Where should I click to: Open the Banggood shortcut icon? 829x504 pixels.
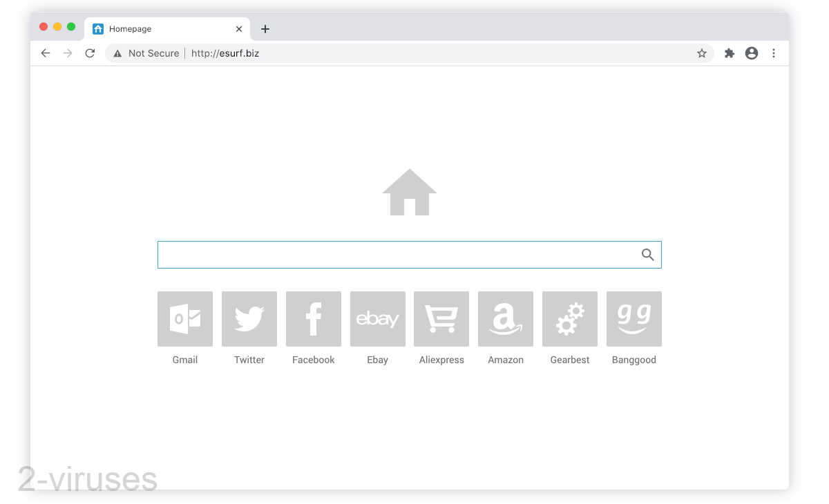[633, 319]
